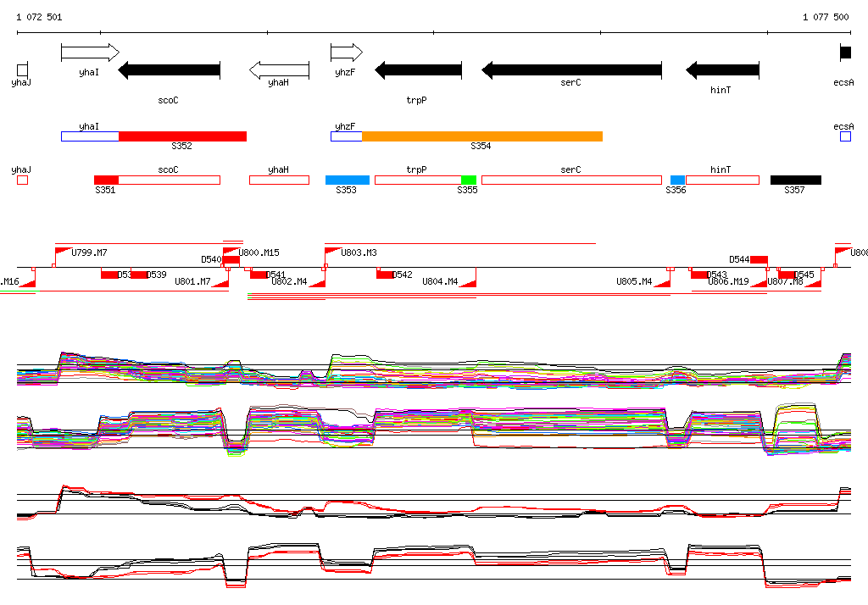The image size is (868, 605).
Task: Select the D544 red block marker
Action: 759,259
